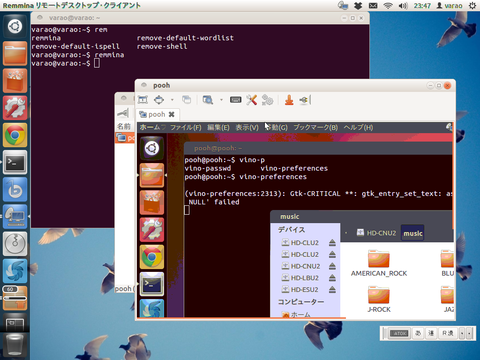This screenshot has height=360, width=480.
Task: Open sound volume indicator menu
Action: pos(403,6)
